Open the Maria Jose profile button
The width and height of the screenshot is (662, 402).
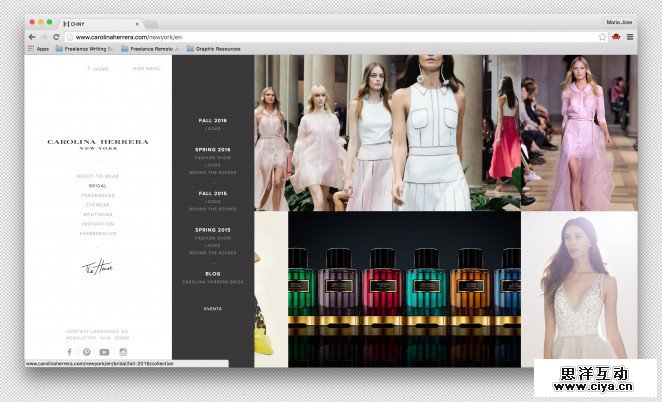point(619,21)
